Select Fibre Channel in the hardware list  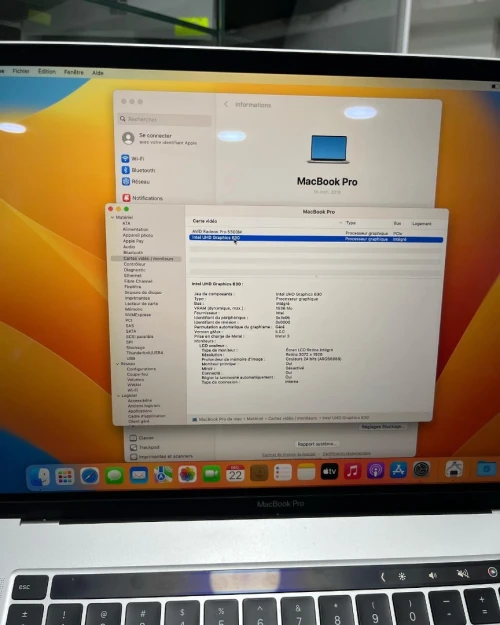[138, 281]
